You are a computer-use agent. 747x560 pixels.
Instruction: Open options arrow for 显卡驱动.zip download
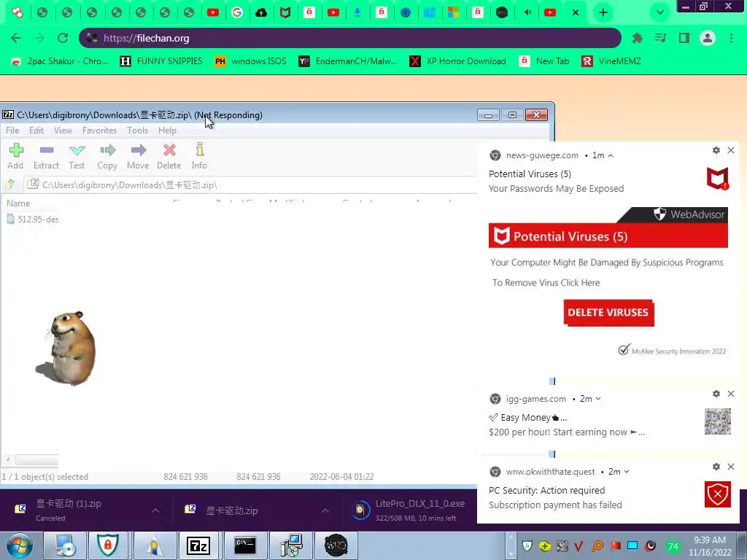point(325,510)
